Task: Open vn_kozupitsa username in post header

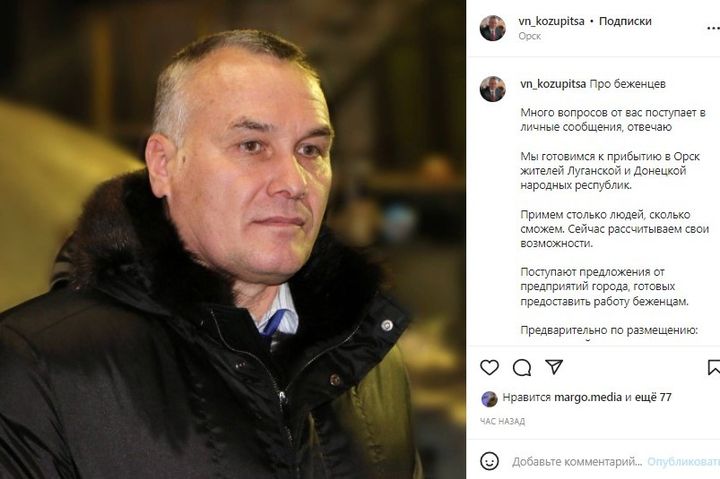Action: [x=551, y=21]
